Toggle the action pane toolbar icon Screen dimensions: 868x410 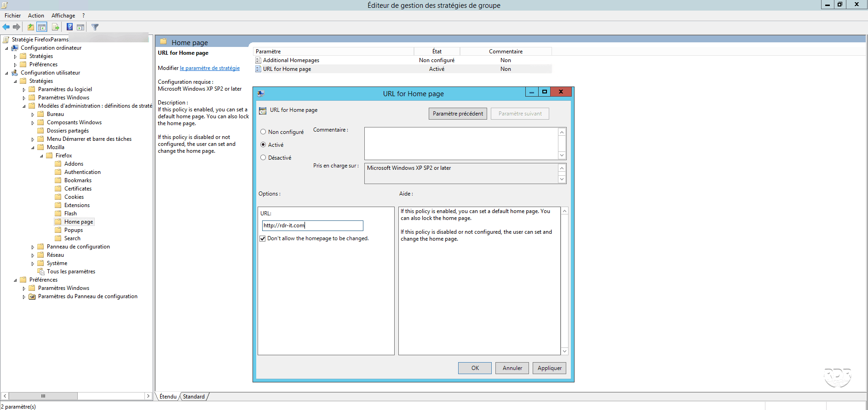tap(80, 27)
